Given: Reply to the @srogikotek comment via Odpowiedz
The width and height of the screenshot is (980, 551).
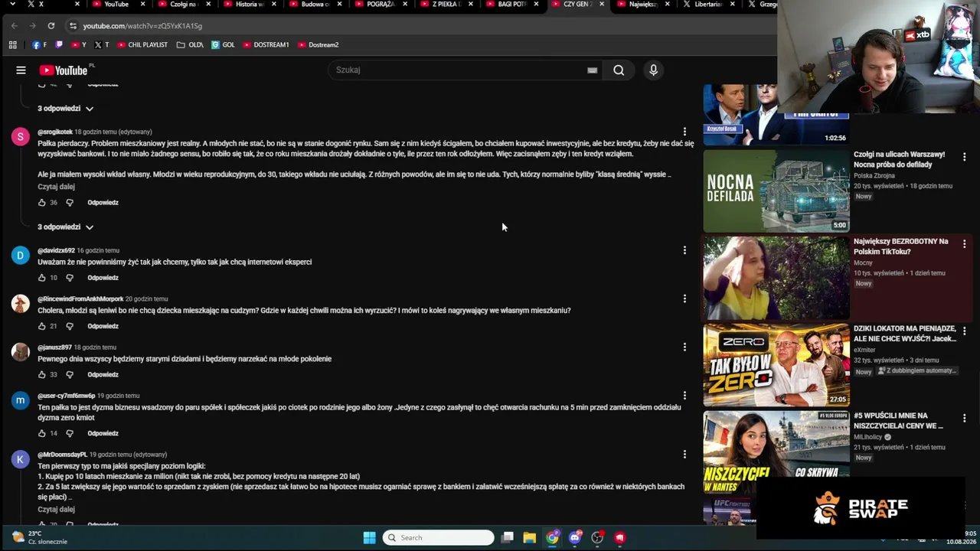Looking at the screenshot, I should point(103,203).
